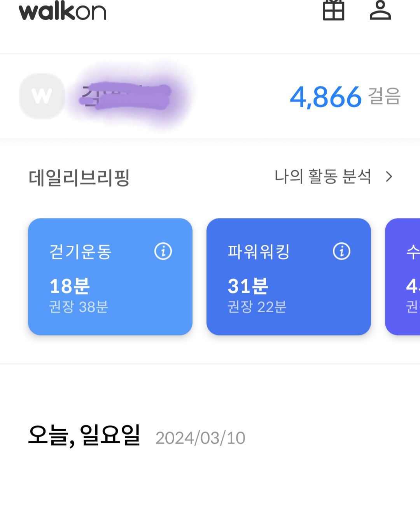420x516 pixels.
Task: Click the 데일리브리핑 heading
Action: 79,178
